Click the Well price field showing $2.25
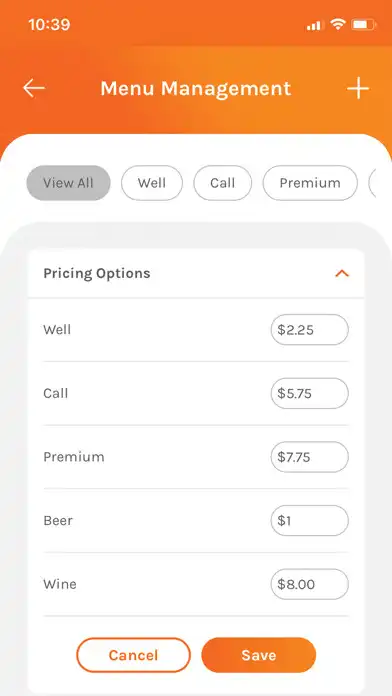 [309, 330]
